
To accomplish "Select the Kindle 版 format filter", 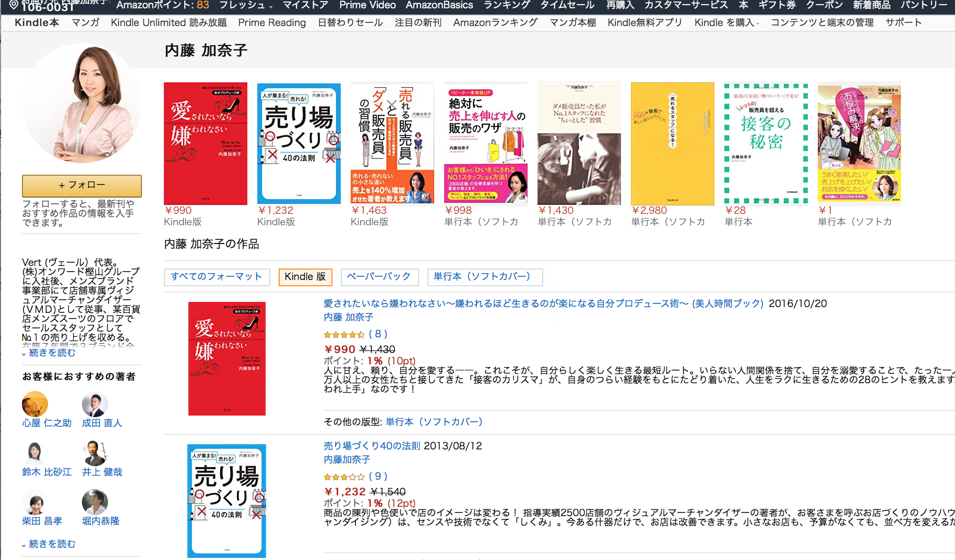I will click(x=305, y=277).
